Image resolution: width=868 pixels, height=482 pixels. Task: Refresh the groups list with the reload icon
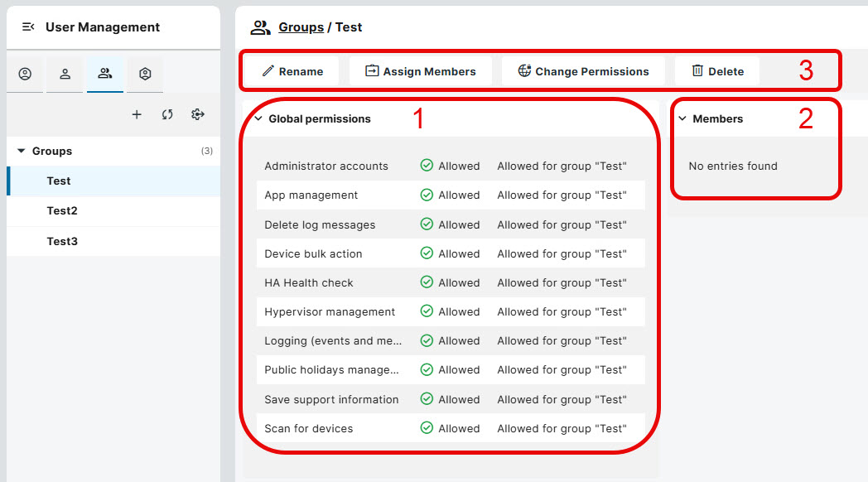167,114
